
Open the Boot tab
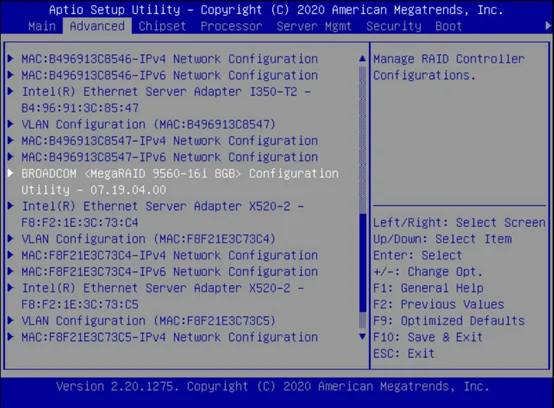(448, 26)
